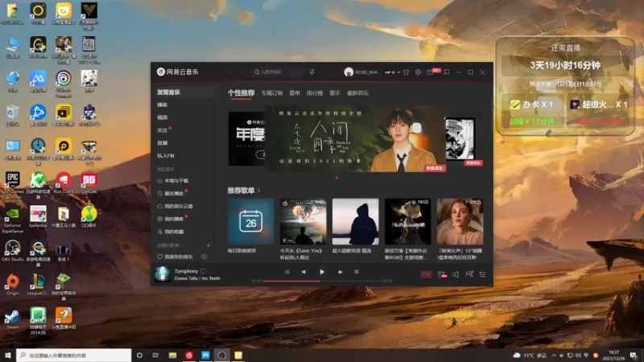Open Windows Start menu
Image resolution: width=644 pixels, height=362 pixels.
(x=8, y=355)
